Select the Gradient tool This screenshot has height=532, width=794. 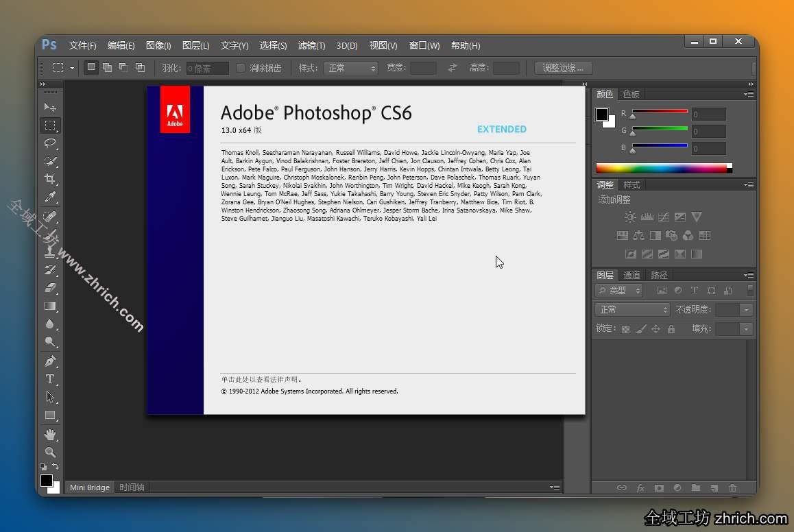click(x=50, y=306)
